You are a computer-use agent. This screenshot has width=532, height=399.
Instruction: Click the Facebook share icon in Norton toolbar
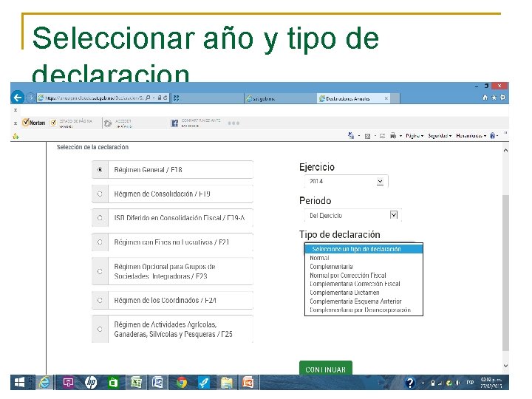(174, 123)
